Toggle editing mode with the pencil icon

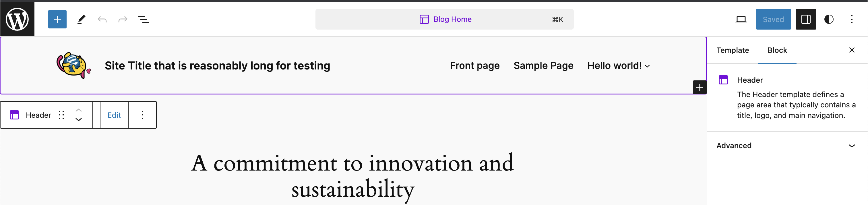81,19
